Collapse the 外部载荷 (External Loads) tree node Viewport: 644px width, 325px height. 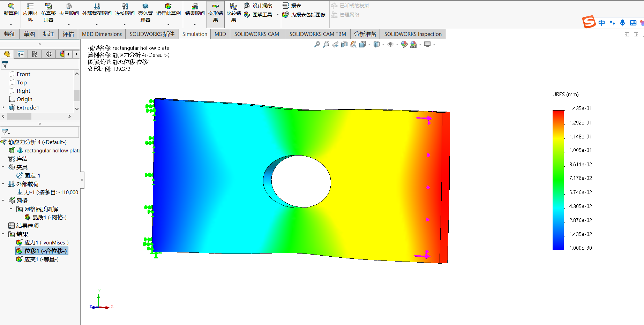3,184
